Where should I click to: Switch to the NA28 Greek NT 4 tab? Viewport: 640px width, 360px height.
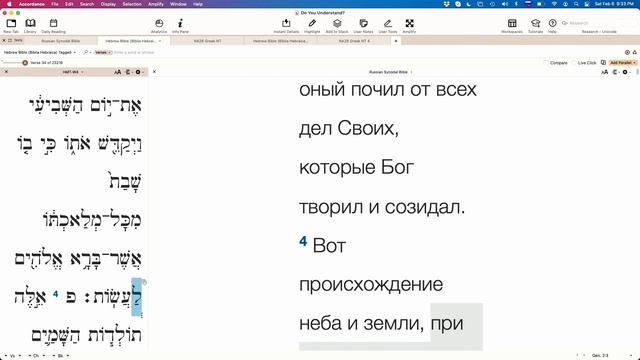(354, 41)
